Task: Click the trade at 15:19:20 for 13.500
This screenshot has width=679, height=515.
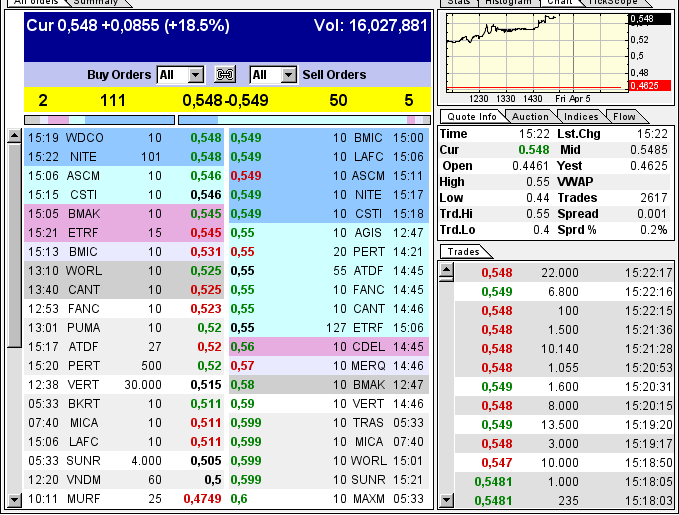Action: pyautogui.click(x=563, y=425)
